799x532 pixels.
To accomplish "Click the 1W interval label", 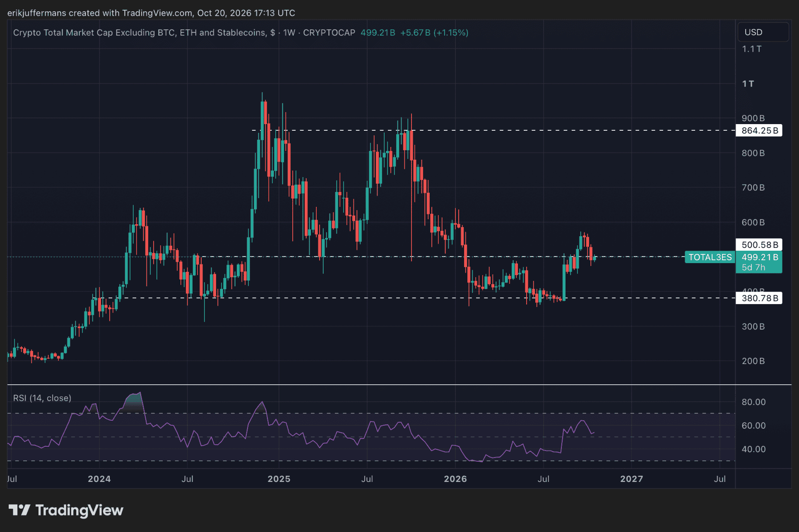I will pyautogui.click(x=289, y=33).
